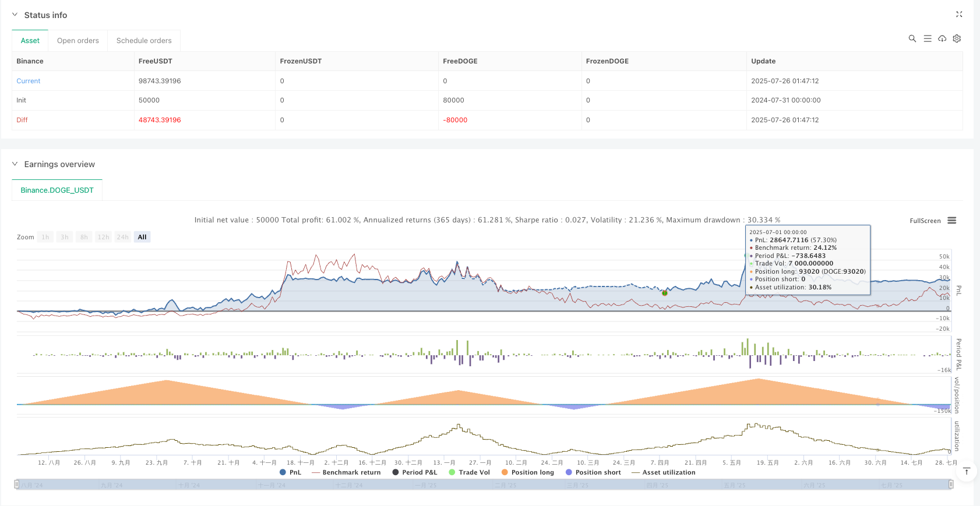Click the expand arrows icon top right
Viewport: 980px width, 506px height.
pyautogui.click(x=959, y=15)
